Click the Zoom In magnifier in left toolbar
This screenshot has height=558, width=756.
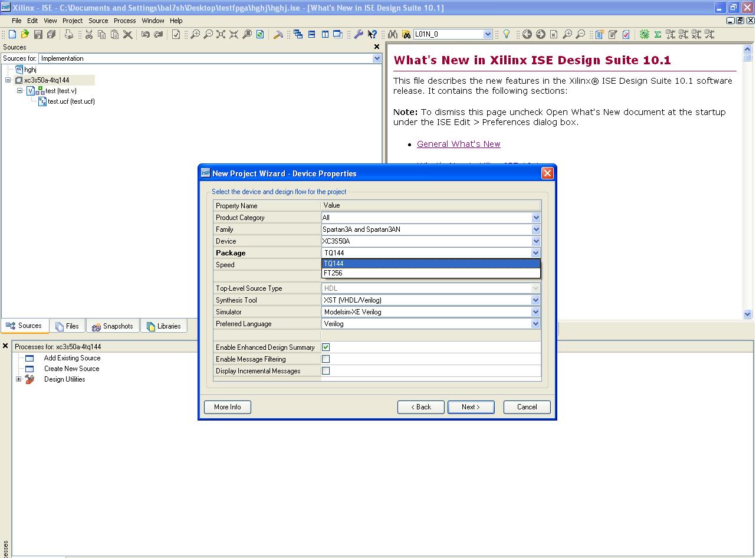pos(195,34)
